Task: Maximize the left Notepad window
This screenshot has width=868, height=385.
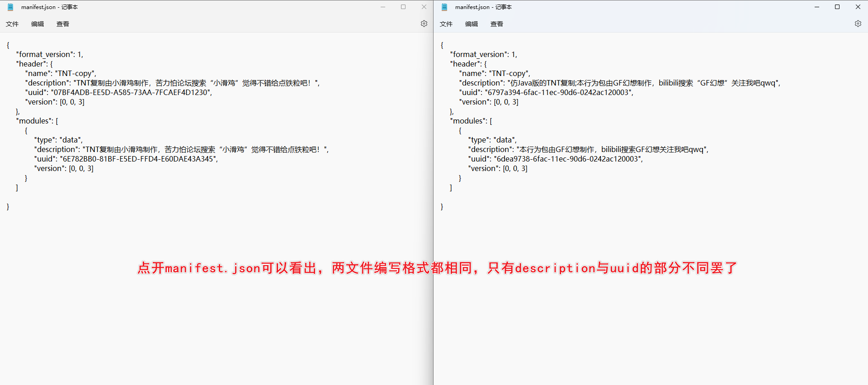Action: pyautogui.click(x=403, y=7)
